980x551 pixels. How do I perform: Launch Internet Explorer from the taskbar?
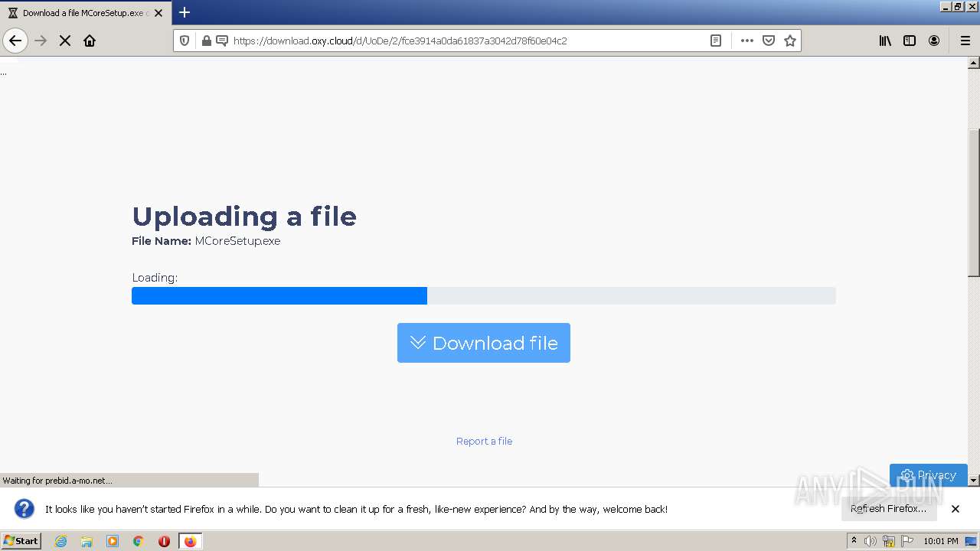pyautogui.click(x=60, y=541)
